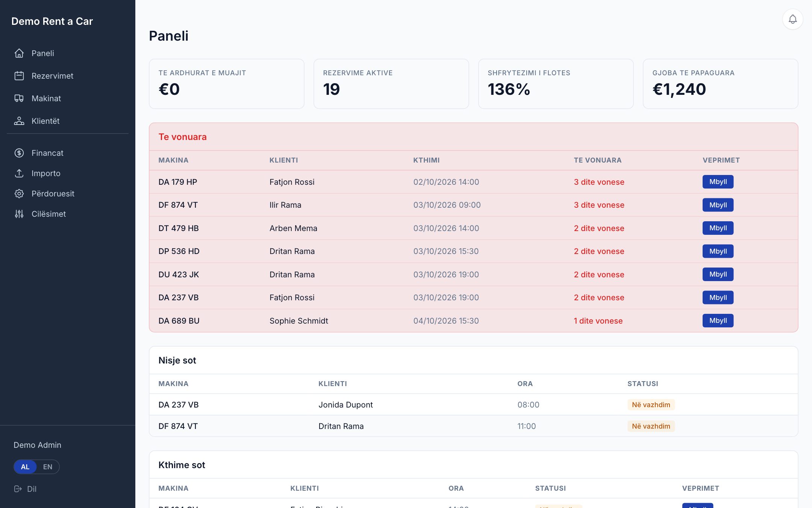
Task: Click the home icon beside Paneli
Action: click(x=19, y=53)
